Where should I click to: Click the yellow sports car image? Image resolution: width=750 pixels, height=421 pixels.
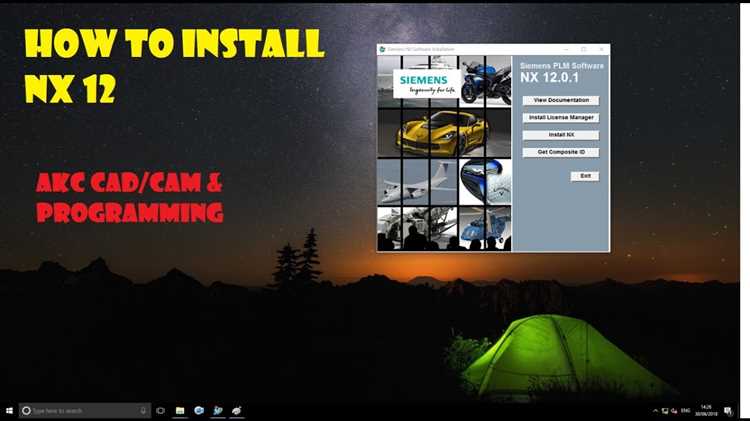442,133
